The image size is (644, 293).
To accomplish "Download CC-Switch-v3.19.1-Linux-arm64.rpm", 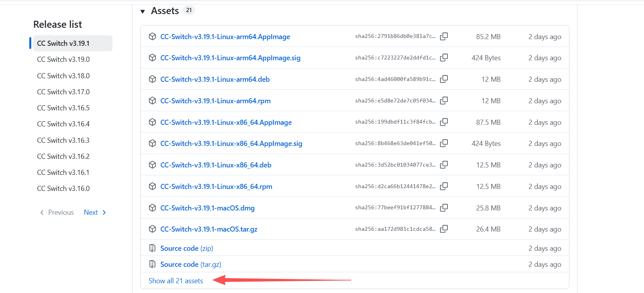I will coord(215,101).
